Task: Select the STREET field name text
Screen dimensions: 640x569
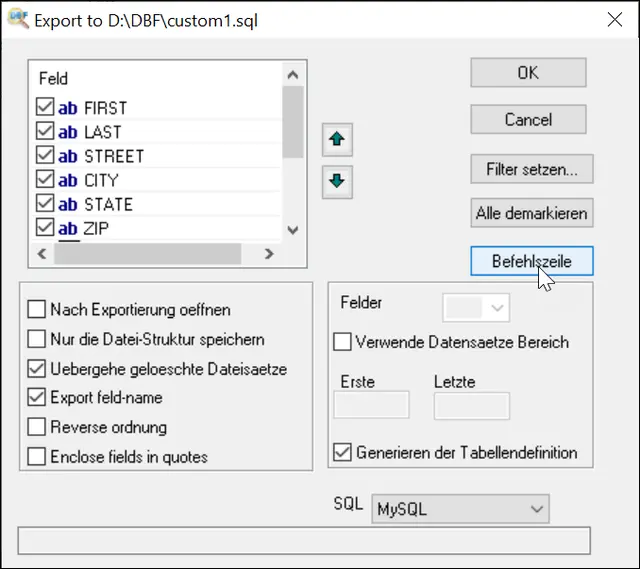Action: click(x=114, y=157)
